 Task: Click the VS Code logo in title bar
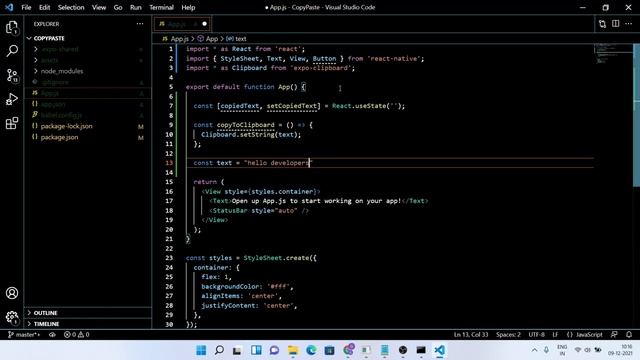coord(9,7)
